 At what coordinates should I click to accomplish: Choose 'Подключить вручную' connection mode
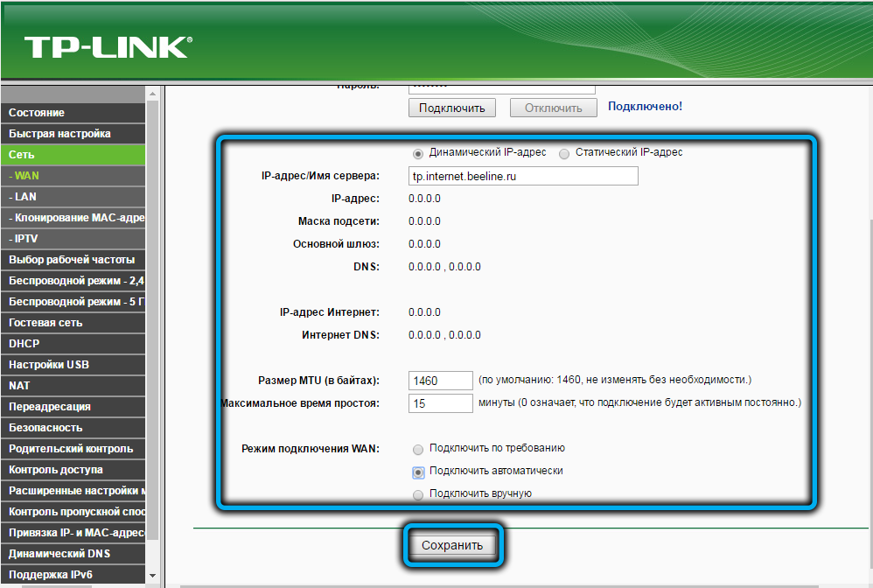pos(418,494)
